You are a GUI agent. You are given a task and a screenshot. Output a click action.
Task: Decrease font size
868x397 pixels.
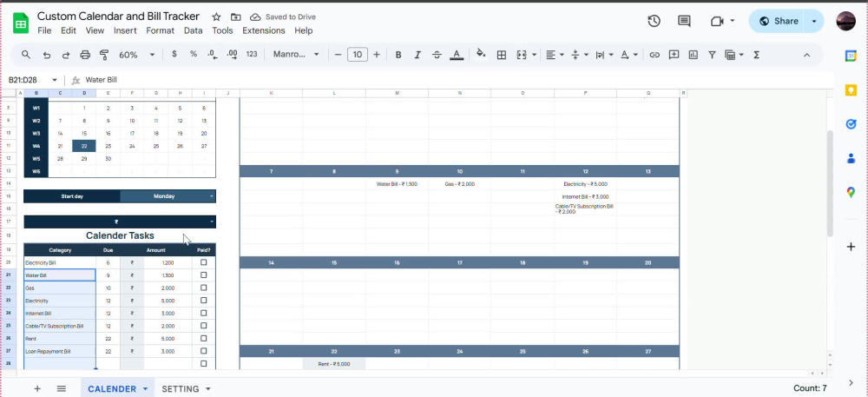(x=338, y=54)
